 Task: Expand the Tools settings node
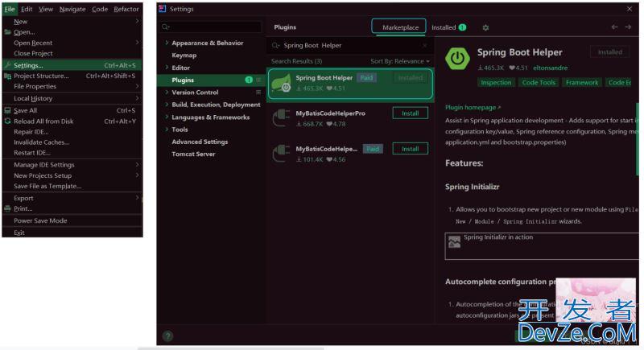pos(167,130)
